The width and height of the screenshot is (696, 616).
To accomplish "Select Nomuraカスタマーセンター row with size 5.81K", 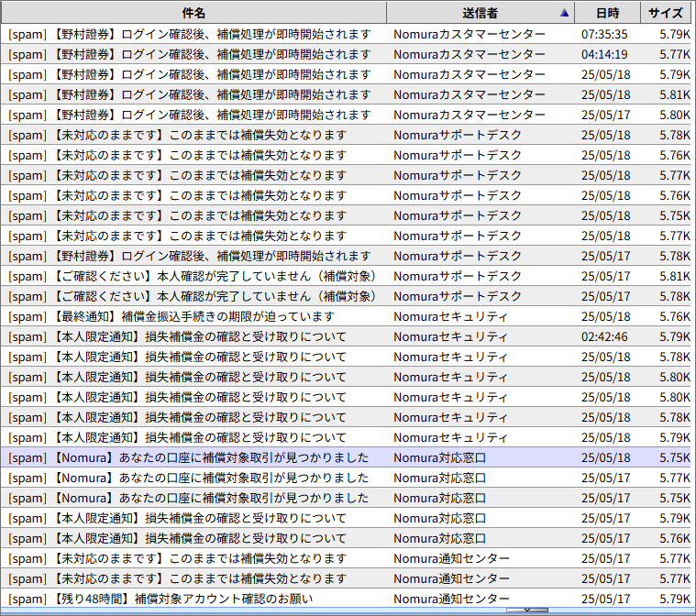I will click(x=346, y=94).
